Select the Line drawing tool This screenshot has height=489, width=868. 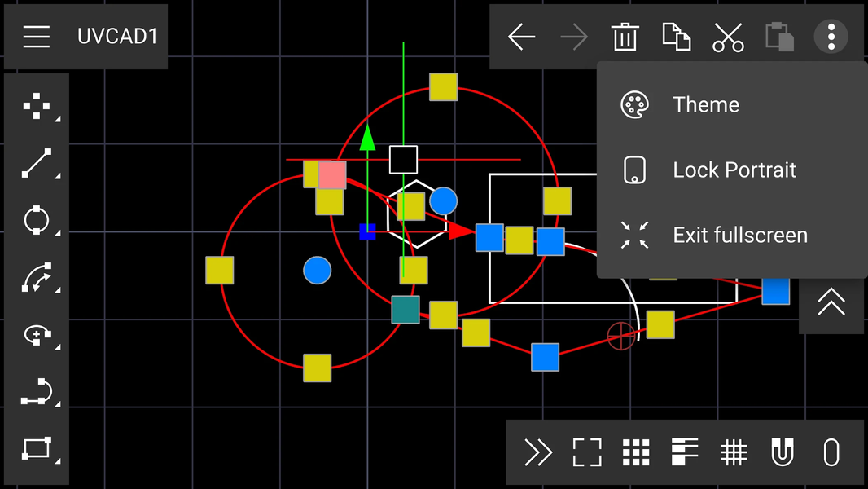click(x=37, y=163)
